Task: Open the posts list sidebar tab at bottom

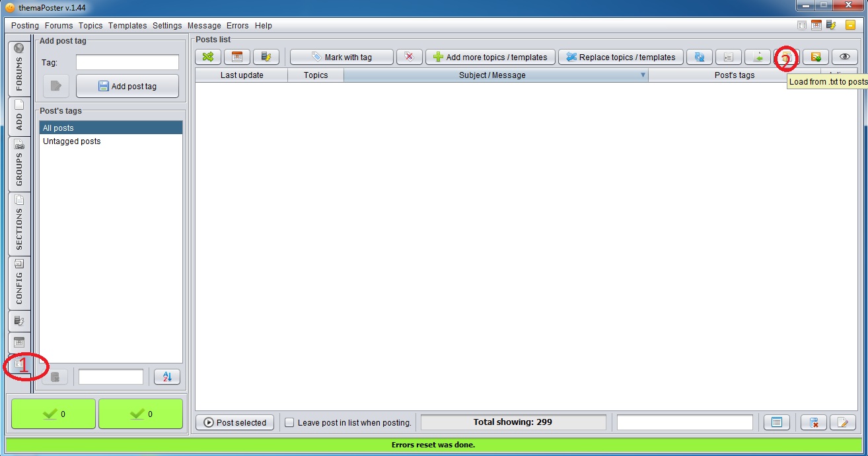Action: [x=19, y=364]
